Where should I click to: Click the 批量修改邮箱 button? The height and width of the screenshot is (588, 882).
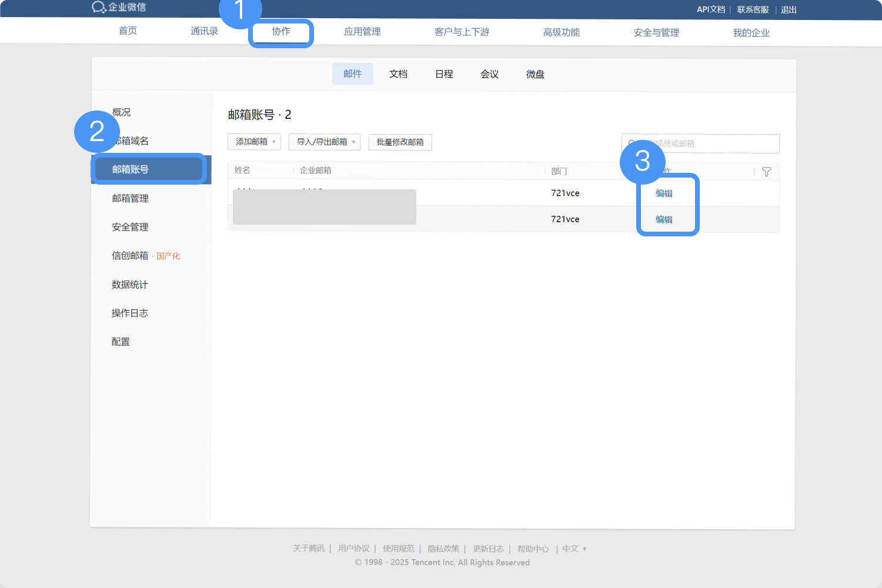[x=400, y=142]
